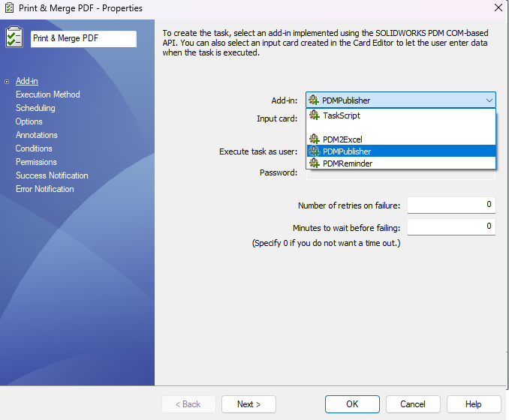Choose PDMPublisher from the add-in list
This screenshot has height=420, width=509.
click(401, 151)
